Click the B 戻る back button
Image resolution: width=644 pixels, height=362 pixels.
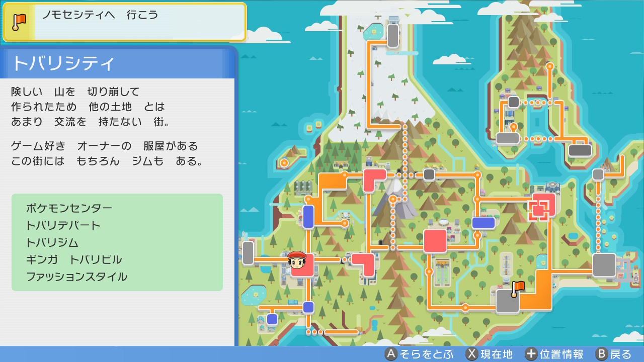click(x=613, y=354)
